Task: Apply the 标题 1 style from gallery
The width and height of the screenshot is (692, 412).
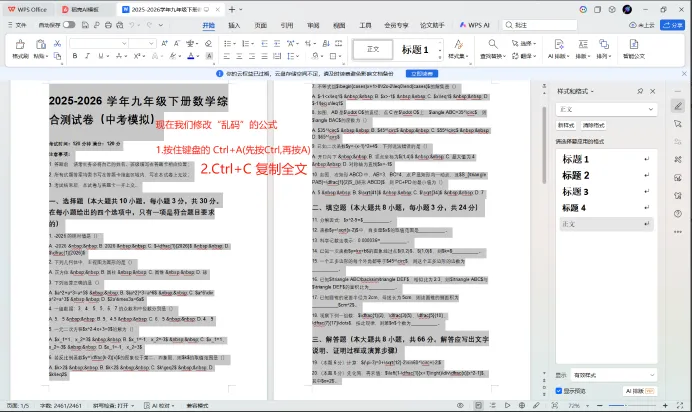Action: 415,49
